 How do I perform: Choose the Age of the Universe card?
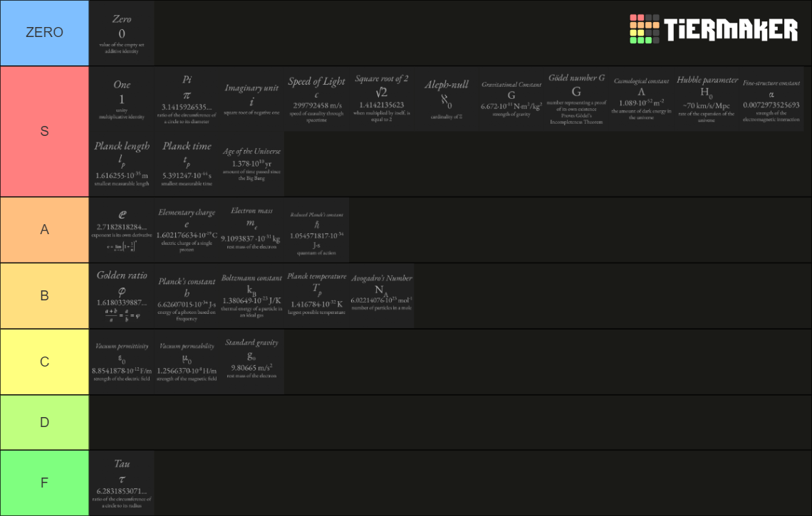(251, 164)
